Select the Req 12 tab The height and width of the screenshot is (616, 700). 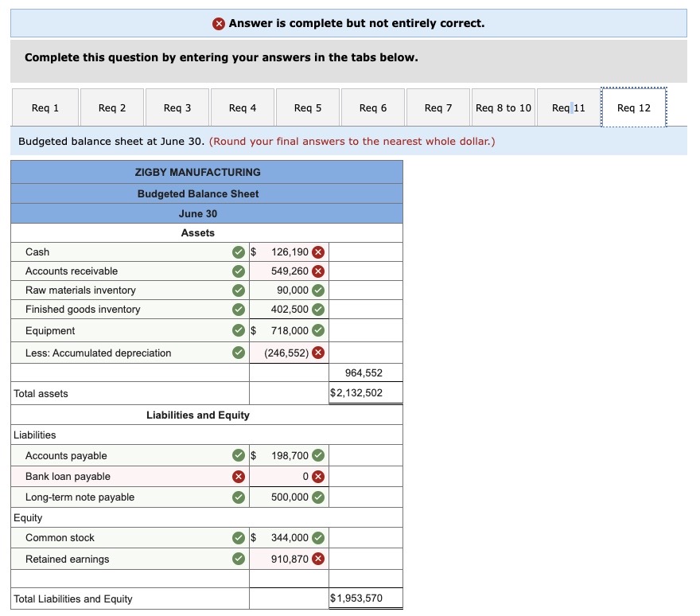point(633,107)
